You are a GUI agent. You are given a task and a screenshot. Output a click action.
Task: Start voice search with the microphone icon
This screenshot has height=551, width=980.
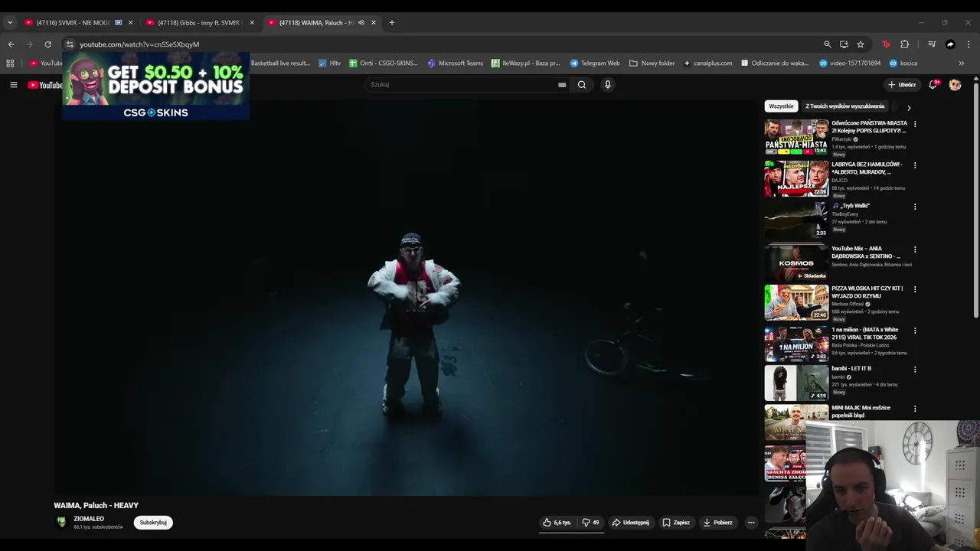[608, 85]
